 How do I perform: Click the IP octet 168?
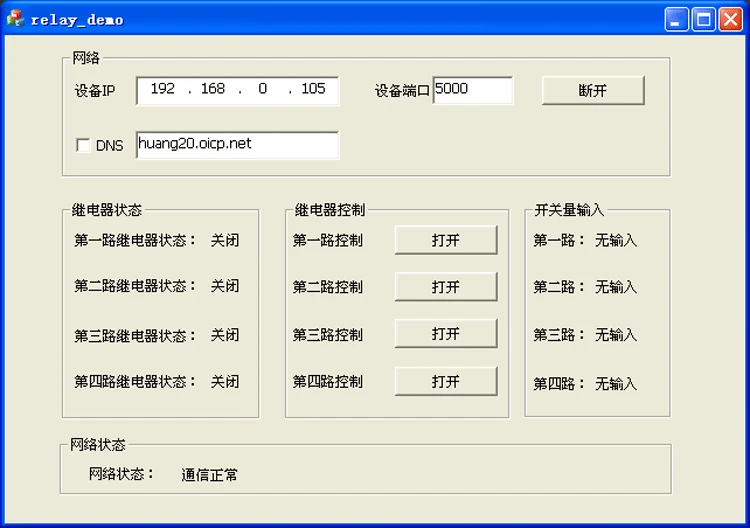point(212,88)
